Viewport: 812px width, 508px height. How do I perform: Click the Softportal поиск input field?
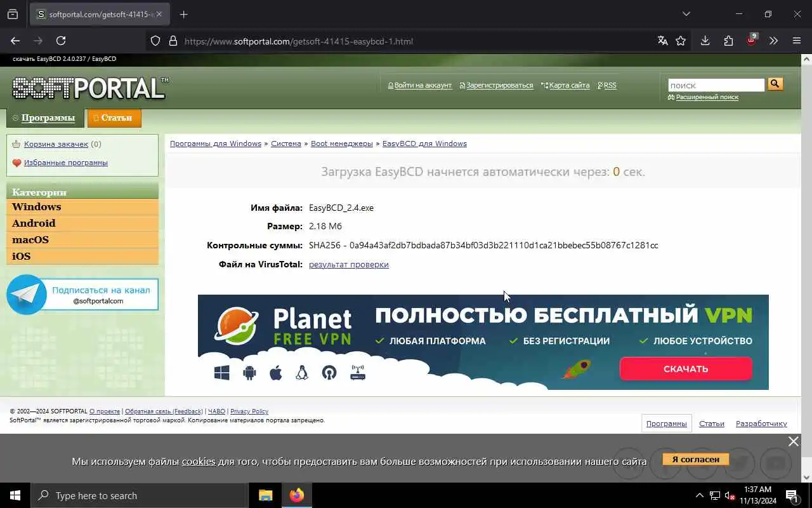coord(716,84)
